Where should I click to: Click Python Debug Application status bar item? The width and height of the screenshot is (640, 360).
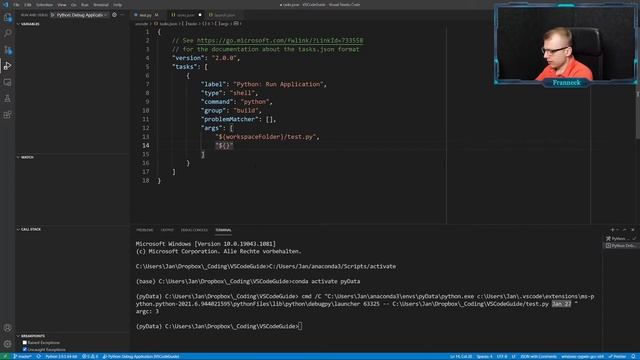[141, 356]
